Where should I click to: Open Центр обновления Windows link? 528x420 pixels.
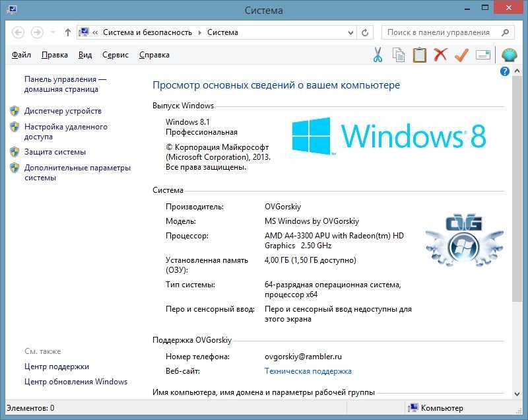click(x=76, y=382)
